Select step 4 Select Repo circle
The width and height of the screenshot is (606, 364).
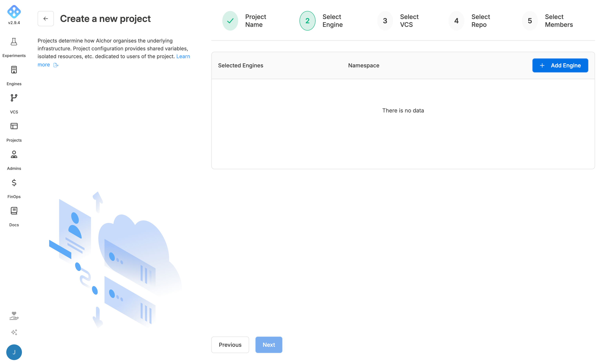point(457,21)
